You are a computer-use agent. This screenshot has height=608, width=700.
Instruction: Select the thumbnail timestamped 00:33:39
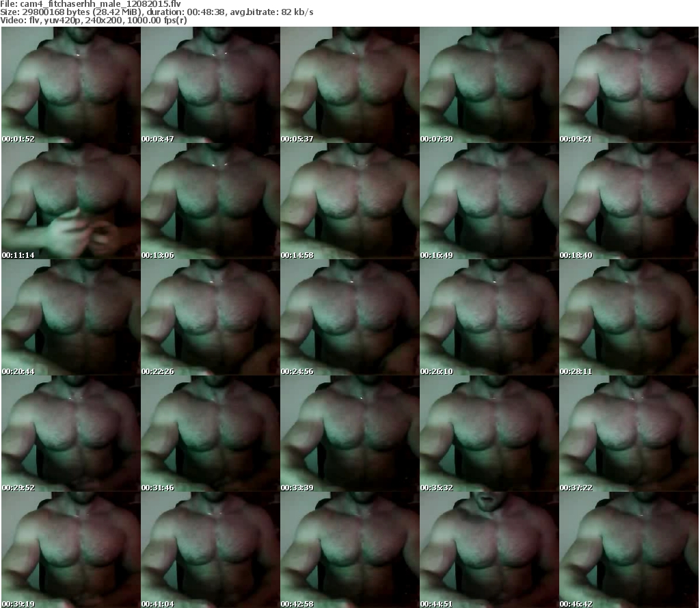click(x=349, y=434)
